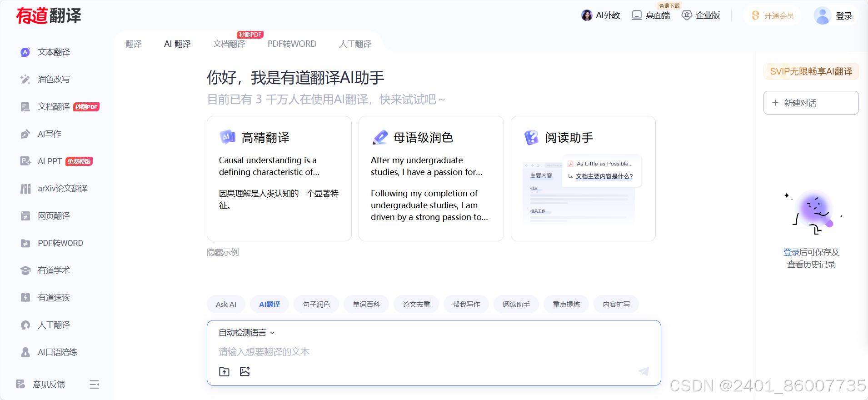
Task: Click 登录 text in the header
Action: pyautogui.click(x=844, y=16)
